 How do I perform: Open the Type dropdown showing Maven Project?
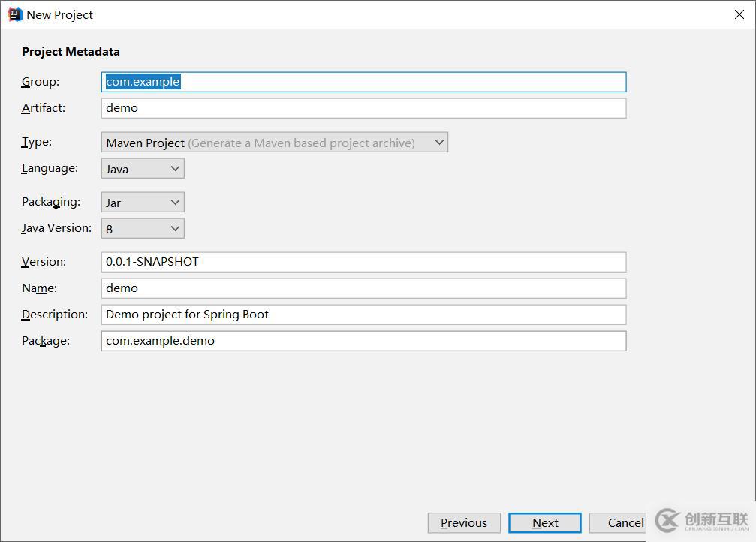tap(274, 142)
